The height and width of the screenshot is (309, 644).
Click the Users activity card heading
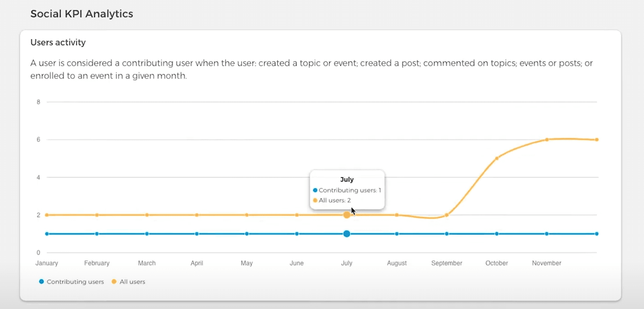[58, 42]
